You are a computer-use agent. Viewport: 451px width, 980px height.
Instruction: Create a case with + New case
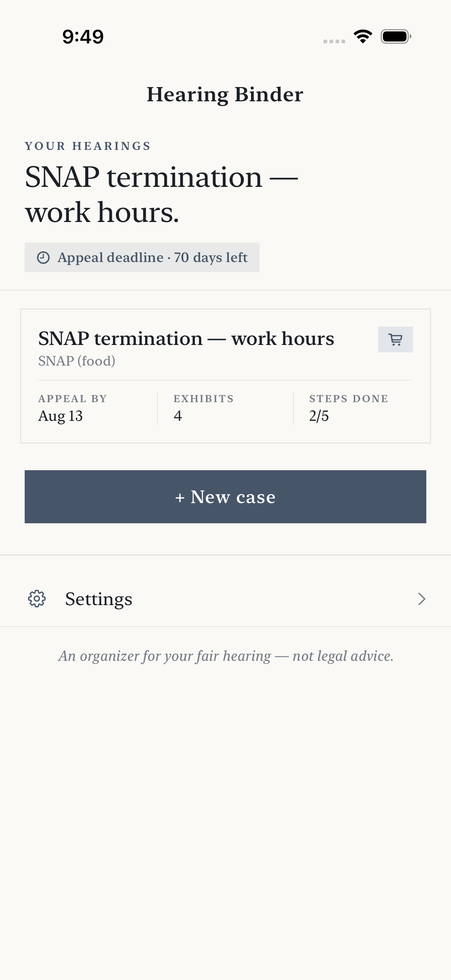225,496
